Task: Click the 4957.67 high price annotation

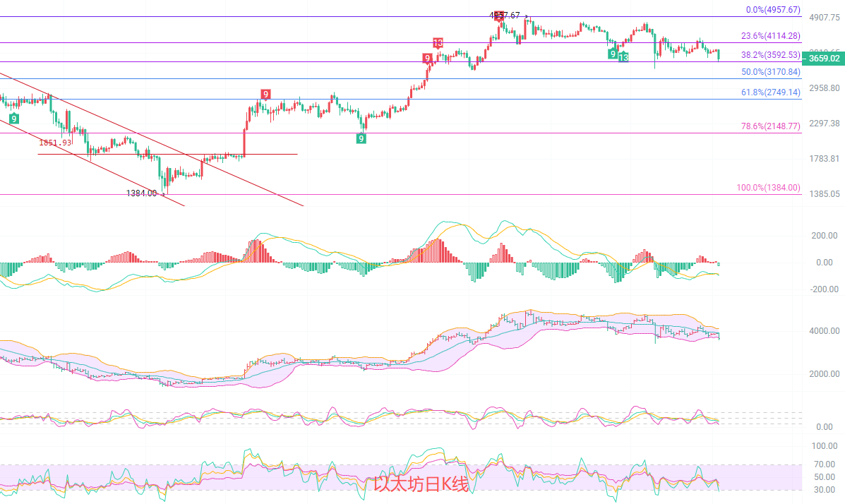Action: (x=505, y=16)
